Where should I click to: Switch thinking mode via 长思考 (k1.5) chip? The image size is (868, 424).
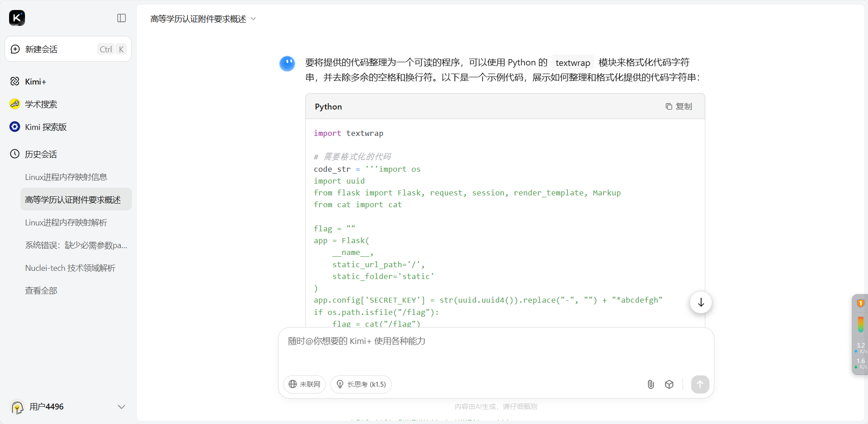click(360, 384)
